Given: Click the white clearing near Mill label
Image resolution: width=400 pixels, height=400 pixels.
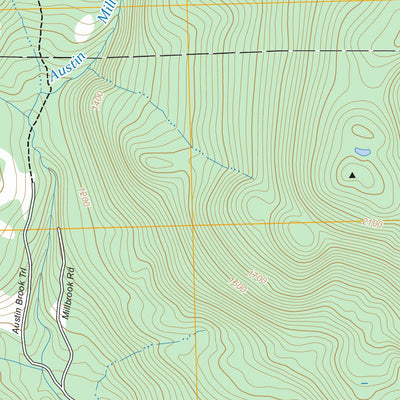Looking at the screenshot, I should click(84, 28).
